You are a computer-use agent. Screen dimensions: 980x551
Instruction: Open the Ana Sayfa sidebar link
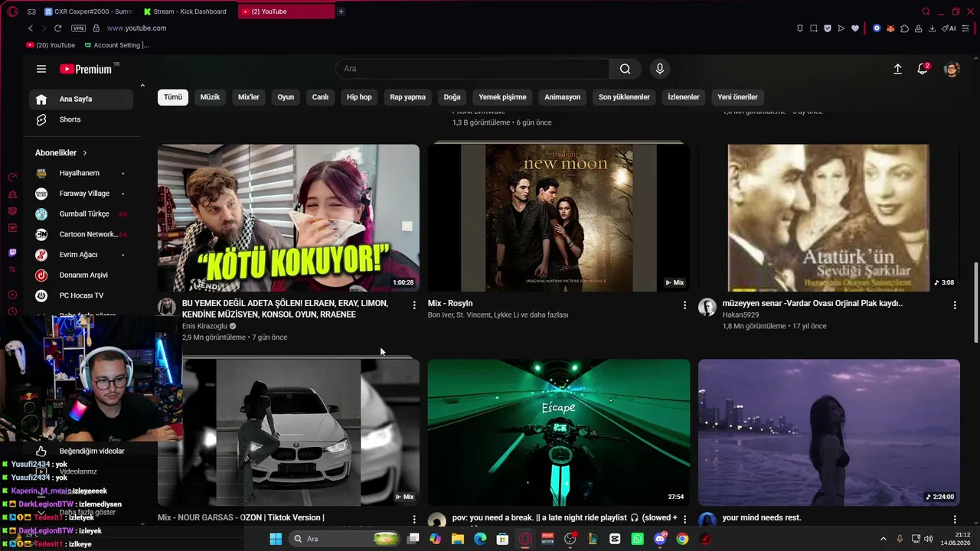(81, 99)
